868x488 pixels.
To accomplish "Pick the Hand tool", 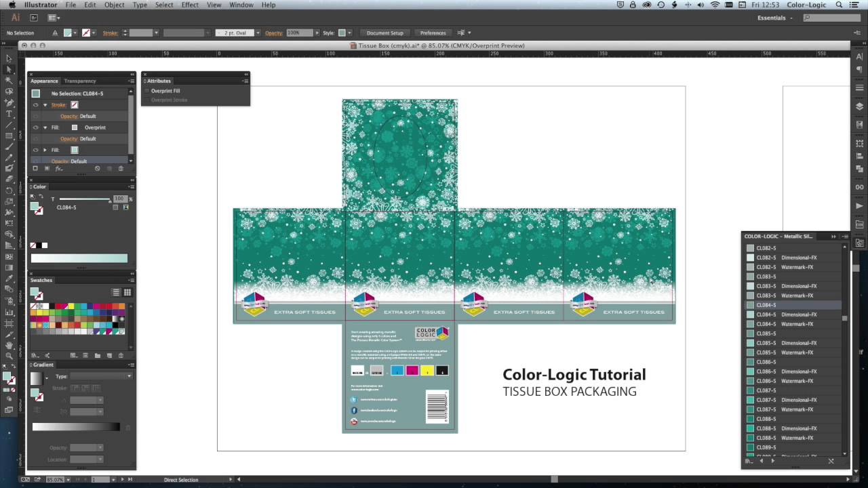I will tap(9, 344).
